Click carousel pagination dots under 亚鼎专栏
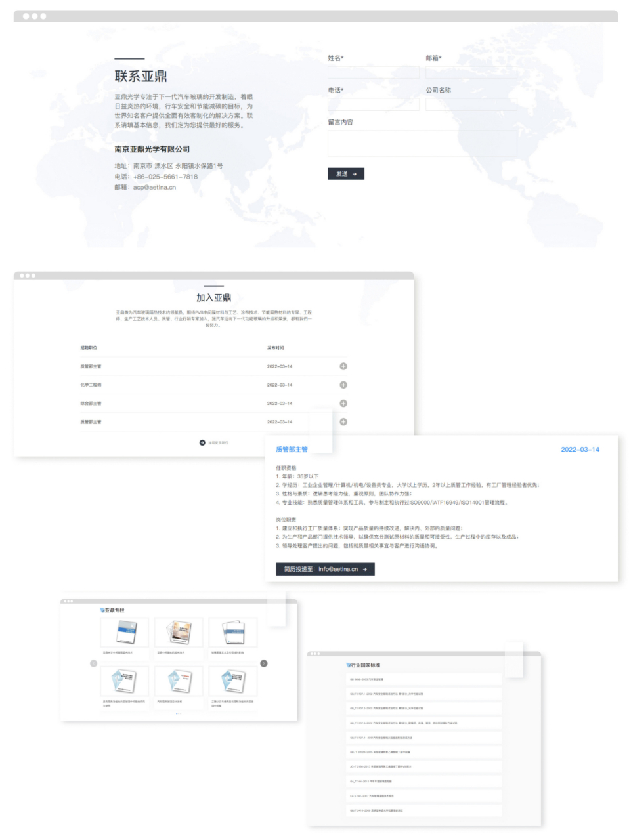The image size is (629, 840). click(x=179, y=713)
